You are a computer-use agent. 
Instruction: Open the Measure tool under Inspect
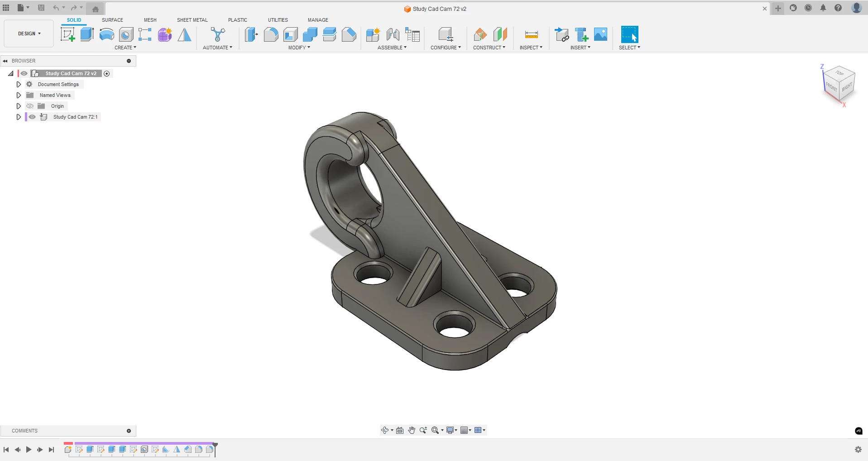pyautogui.click(x=531, y=34)
